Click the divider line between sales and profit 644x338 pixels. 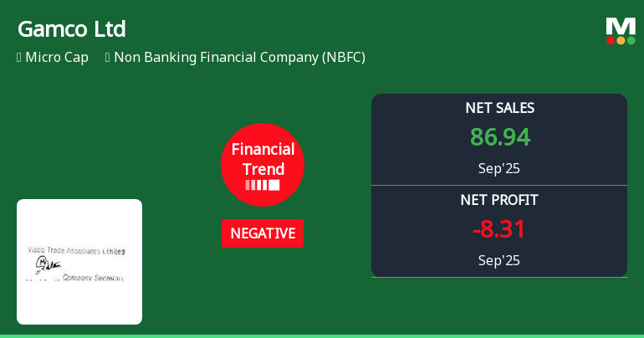pyautogui.click(x=499, y=185)
